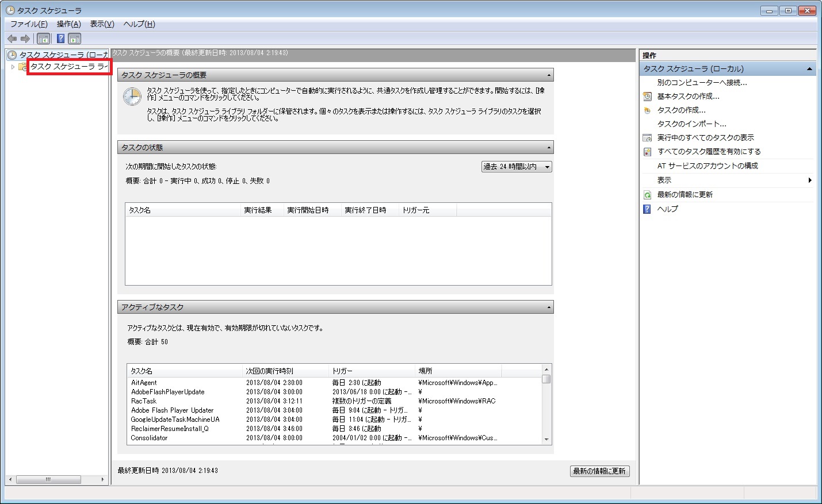Sort task status by タスク名 column
This screenshot has height=504, width=822.
click(183, 210)
